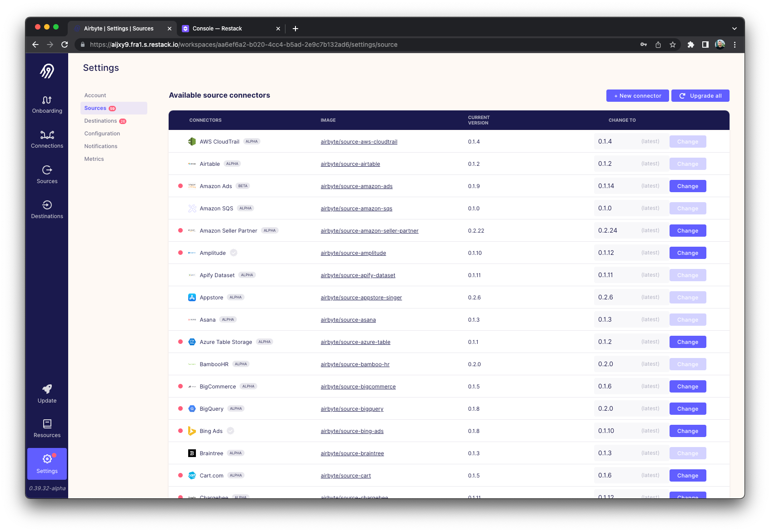Open Notifications settings section

101,146
